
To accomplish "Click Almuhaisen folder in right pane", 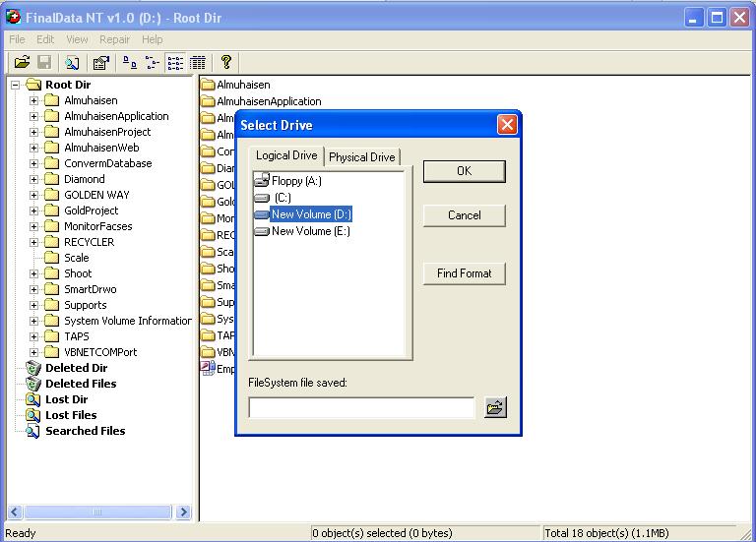I will tap(235, 85).
